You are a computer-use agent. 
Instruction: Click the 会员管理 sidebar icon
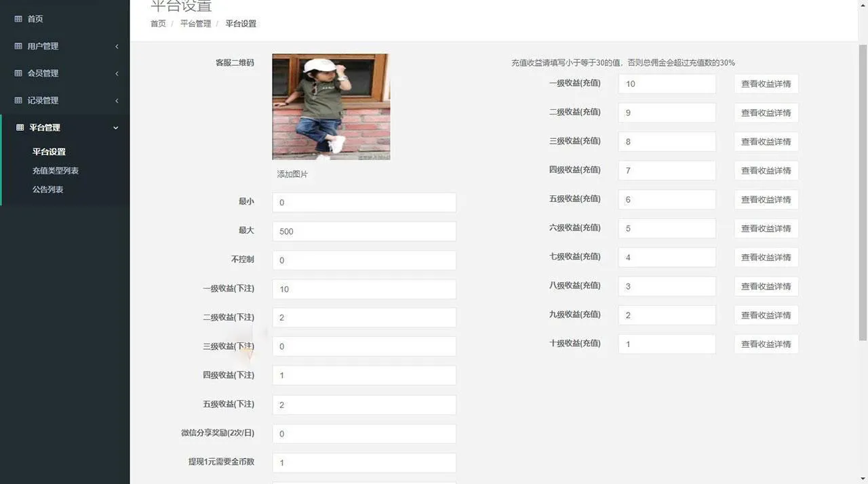17,73
